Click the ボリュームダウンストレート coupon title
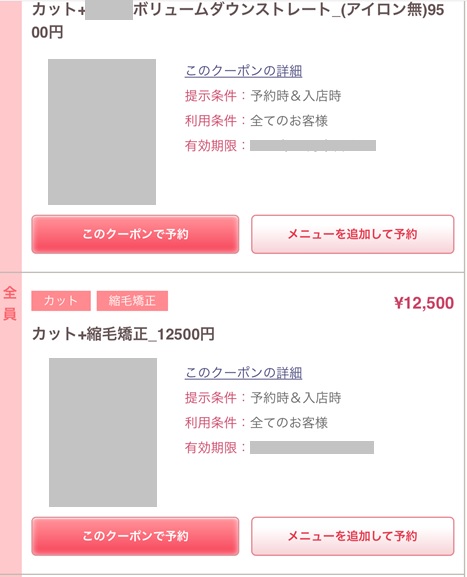This screenshot has width=467, height=577. click(238, 21)
